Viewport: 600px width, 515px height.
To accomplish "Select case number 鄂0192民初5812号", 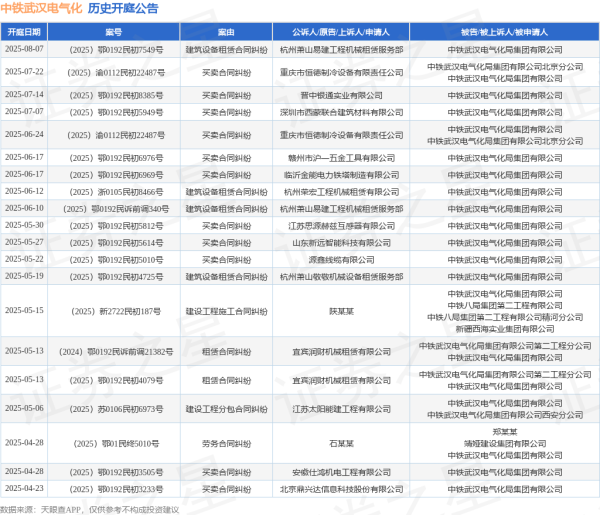I will [116, 226].
